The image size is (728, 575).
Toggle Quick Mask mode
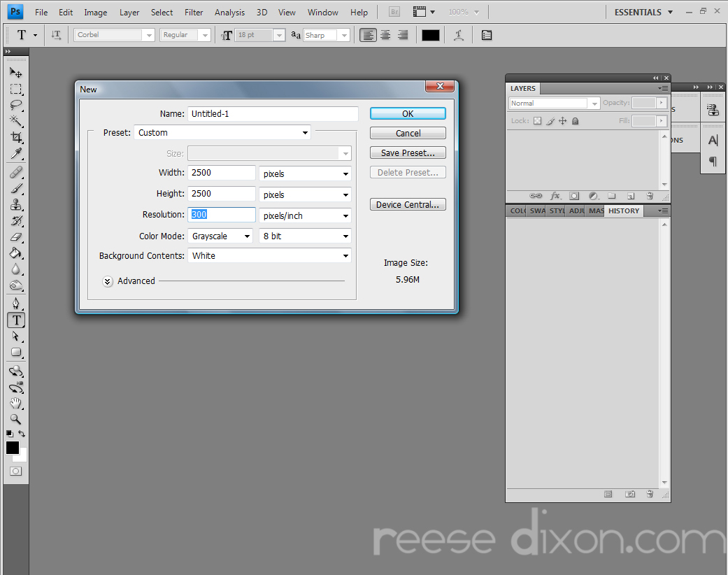point(16,471)
